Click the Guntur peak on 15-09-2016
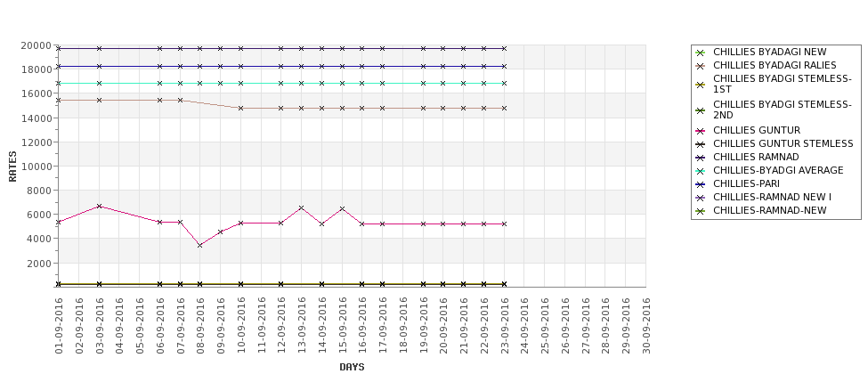The image size is (868, 382). click(x=342, y=209)
